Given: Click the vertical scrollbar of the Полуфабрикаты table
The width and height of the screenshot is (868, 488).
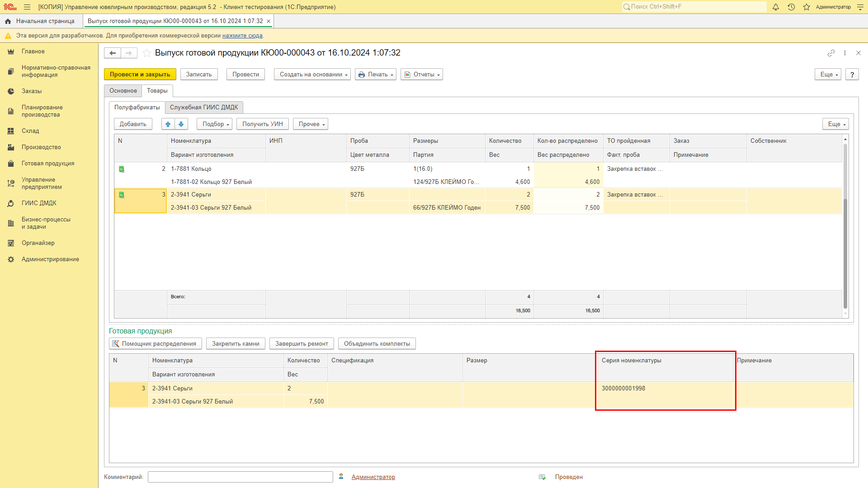Looking at the screenshot, I should click(845, 226).
